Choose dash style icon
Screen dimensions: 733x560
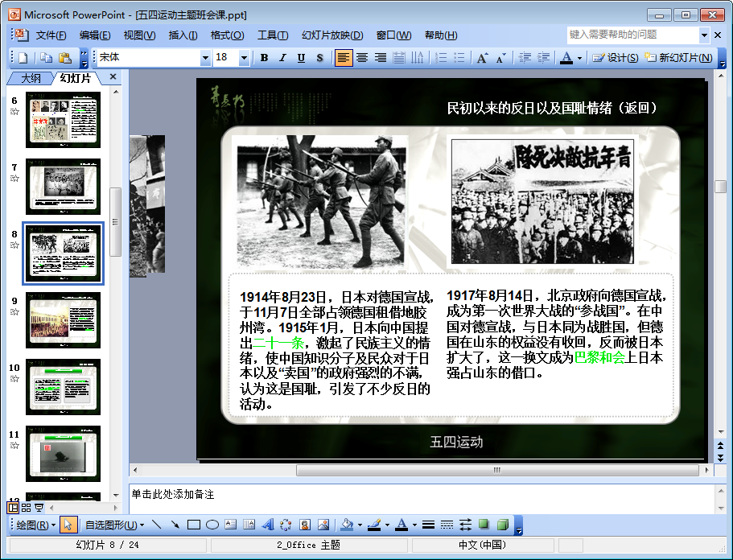click(447, 525)
